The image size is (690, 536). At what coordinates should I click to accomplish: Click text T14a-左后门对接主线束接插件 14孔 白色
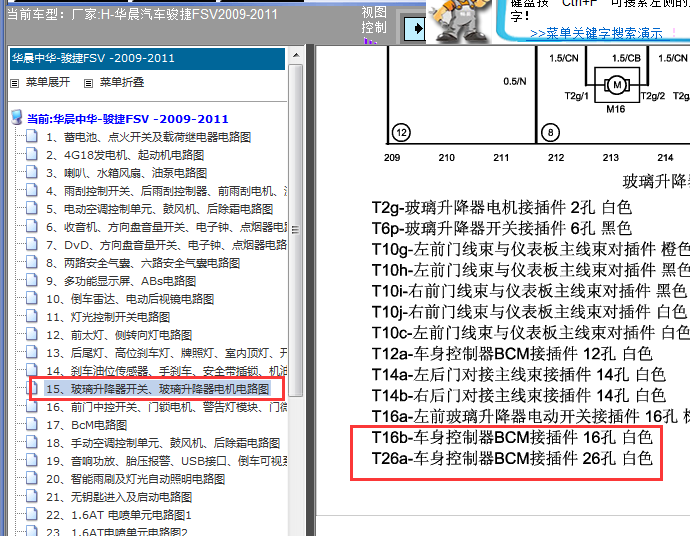click(518, 375)
